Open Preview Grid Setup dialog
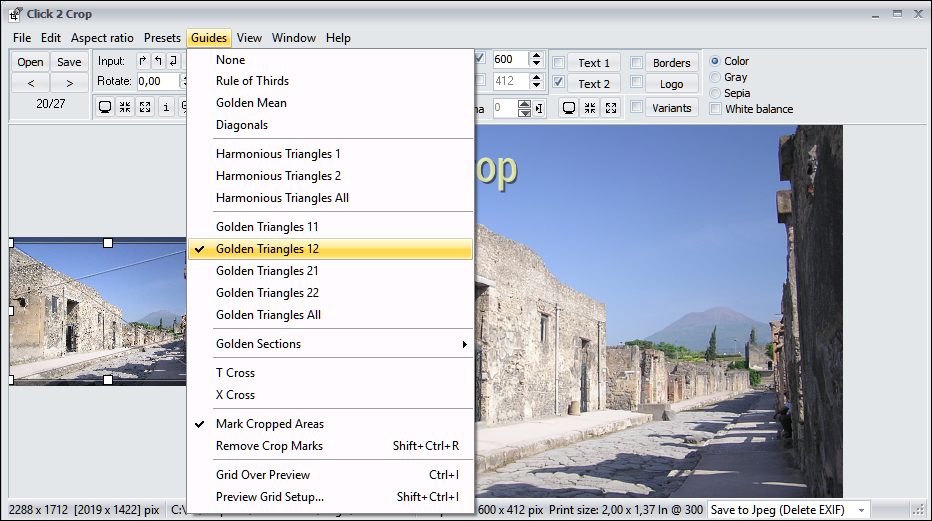The height and width of the screenshot is (521, 932). (330, 497)
